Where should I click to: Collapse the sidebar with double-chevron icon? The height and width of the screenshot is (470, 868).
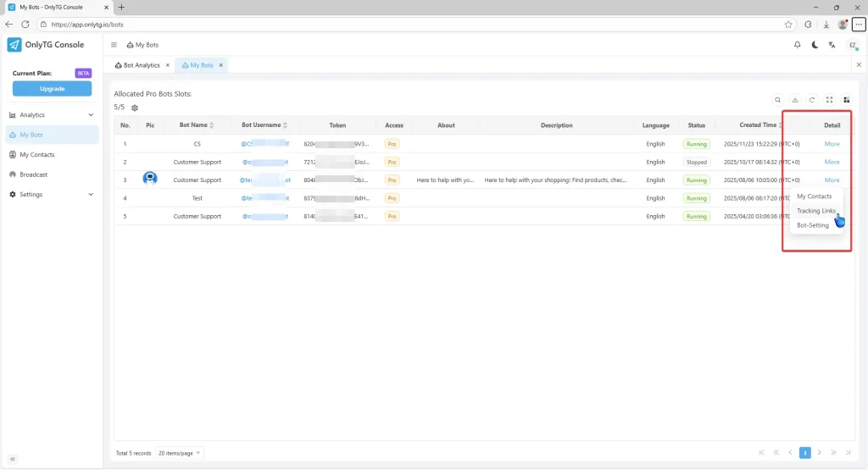13,458
